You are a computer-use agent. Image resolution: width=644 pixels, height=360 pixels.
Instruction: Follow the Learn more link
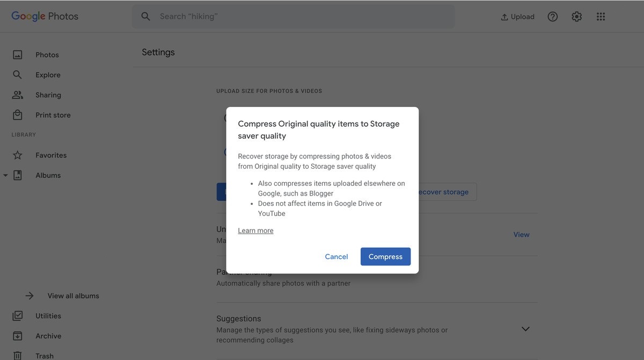click(x=255, y=231)
